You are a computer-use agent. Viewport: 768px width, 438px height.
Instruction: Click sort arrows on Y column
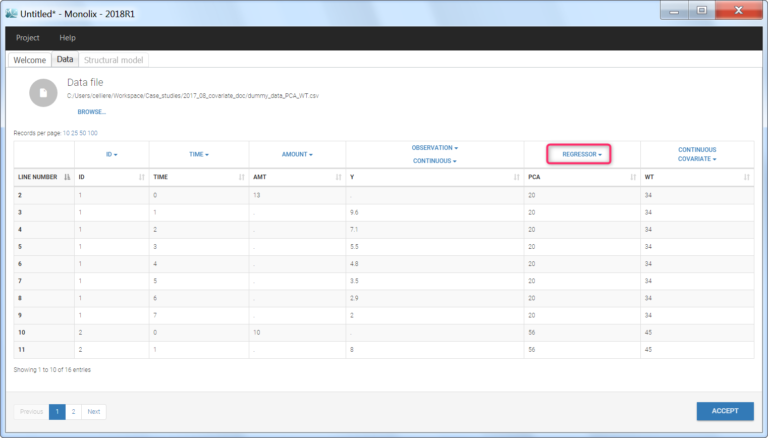(x=517, y=177)
